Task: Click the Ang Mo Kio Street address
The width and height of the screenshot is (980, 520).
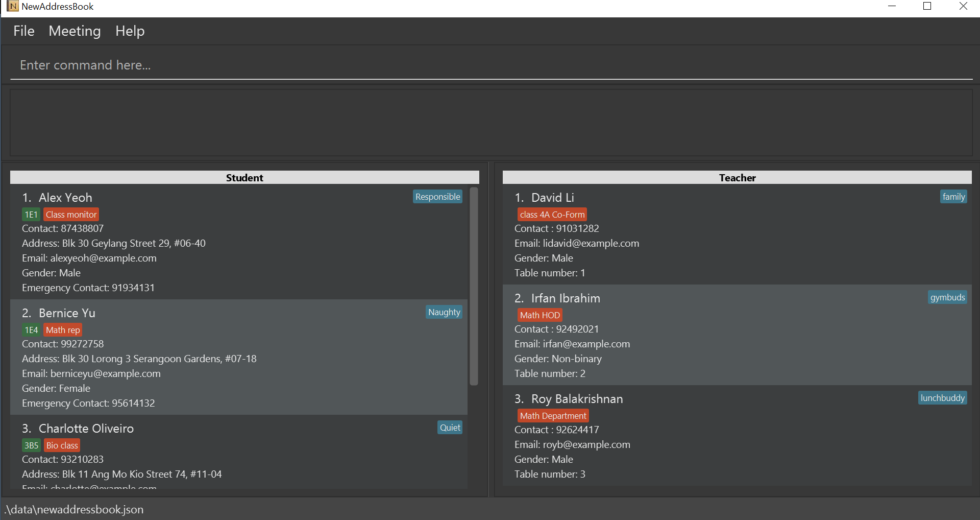Action: (122, 474)
